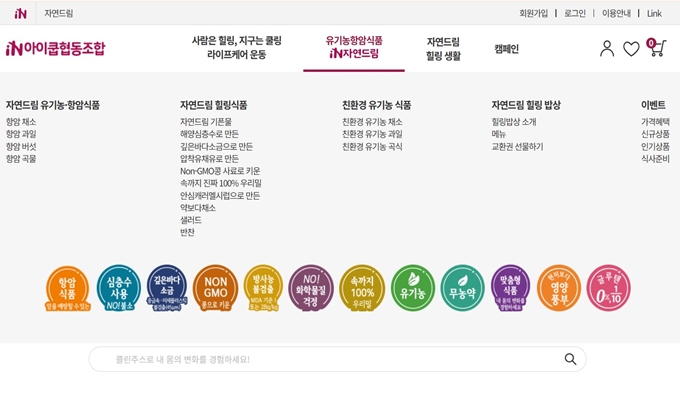Click the NON GMO badge

pyautogui.click(x=216, y=288)
